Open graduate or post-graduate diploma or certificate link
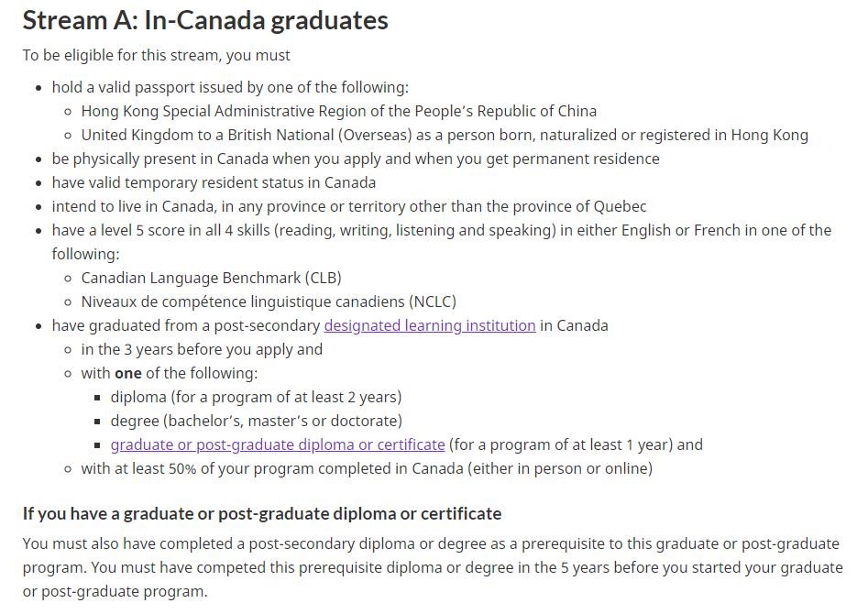 (277, 444)
